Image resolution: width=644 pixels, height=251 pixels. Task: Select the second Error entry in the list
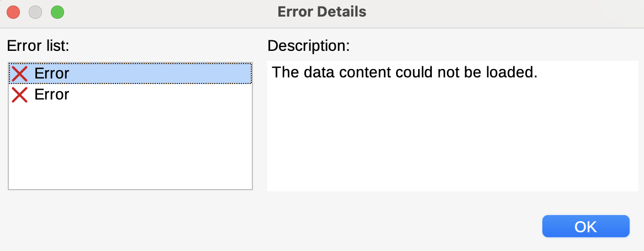tap(130, 95)
